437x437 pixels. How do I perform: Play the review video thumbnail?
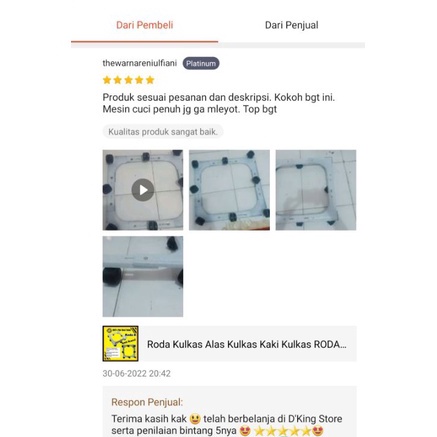[x=143, y=190]
